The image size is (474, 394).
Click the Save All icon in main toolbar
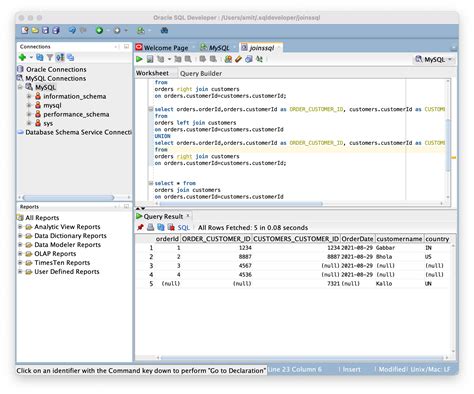point(56,30)
